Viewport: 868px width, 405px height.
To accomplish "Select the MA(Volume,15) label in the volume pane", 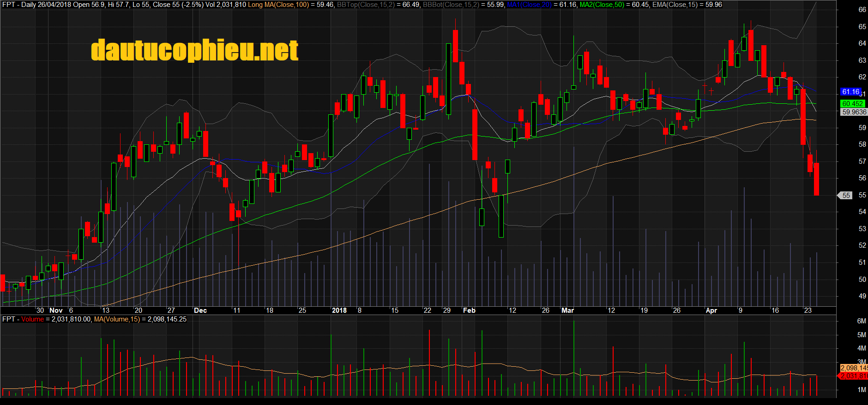I will point(117,319).
